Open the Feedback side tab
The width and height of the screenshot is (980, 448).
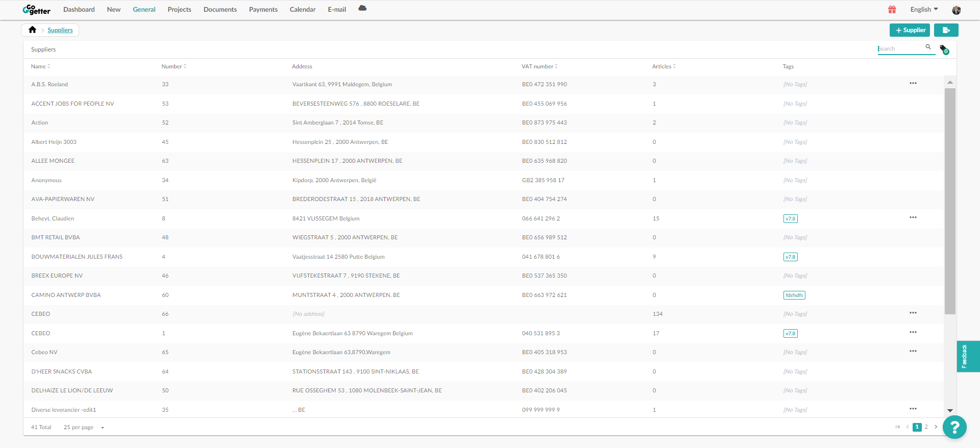tap(968, 356)
